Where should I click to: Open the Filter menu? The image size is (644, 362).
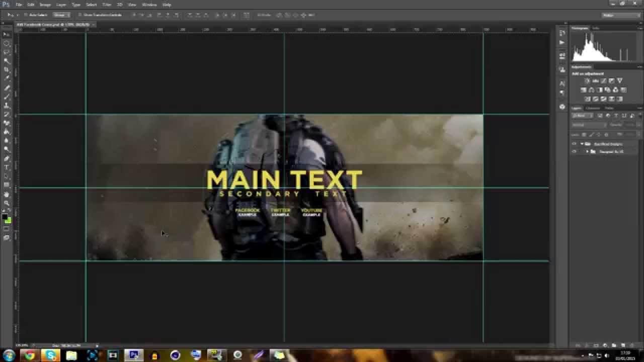107,5
